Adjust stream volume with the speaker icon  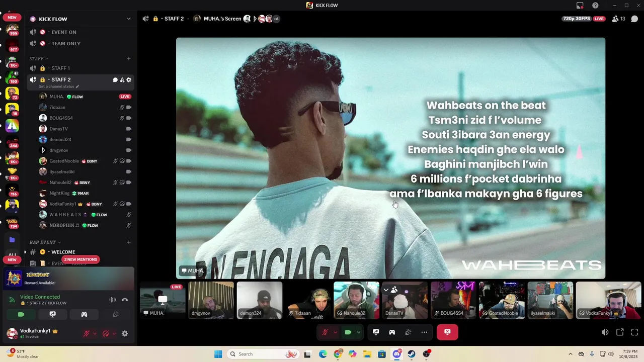(x=605, y=332)
